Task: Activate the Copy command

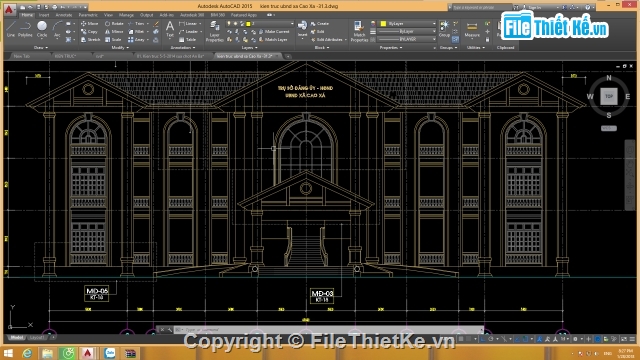Action: 89,31
